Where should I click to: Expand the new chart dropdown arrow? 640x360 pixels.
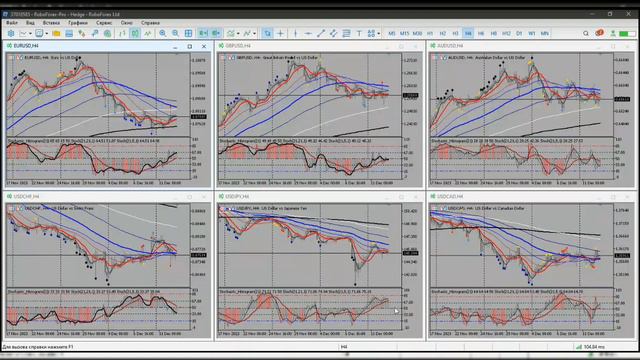coord(30,33)
